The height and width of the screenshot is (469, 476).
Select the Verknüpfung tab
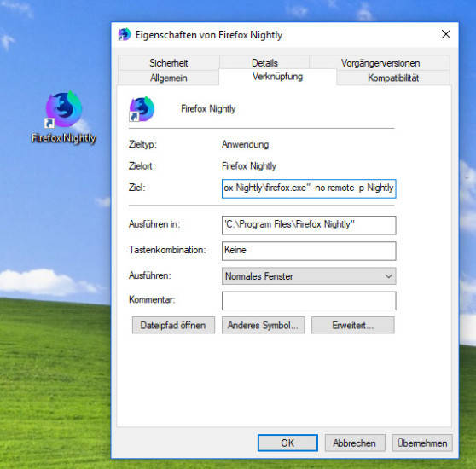point(277,77)
